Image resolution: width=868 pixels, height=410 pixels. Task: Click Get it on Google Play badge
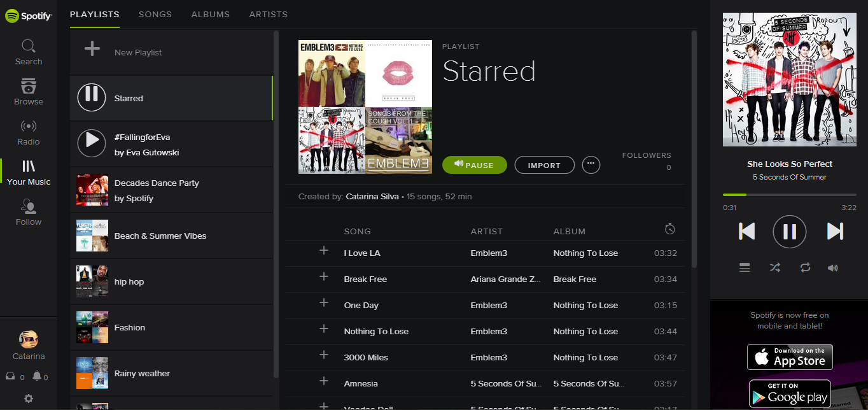(790, 393)
